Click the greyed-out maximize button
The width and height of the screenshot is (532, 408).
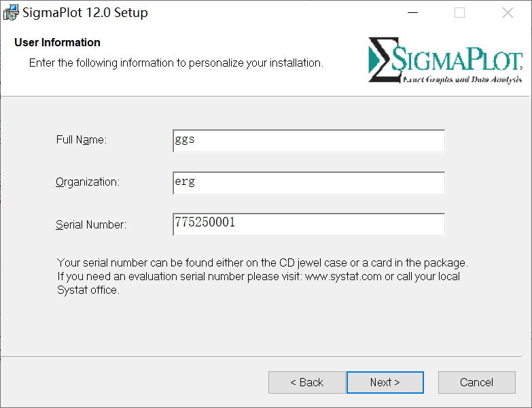(460, 12)
